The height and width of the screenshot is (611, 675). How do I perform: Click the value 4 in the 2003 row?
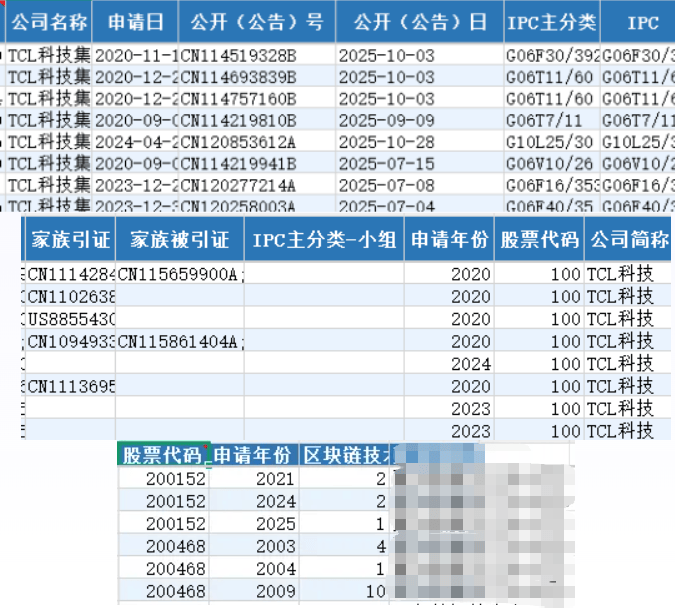[x=345, y=546]
